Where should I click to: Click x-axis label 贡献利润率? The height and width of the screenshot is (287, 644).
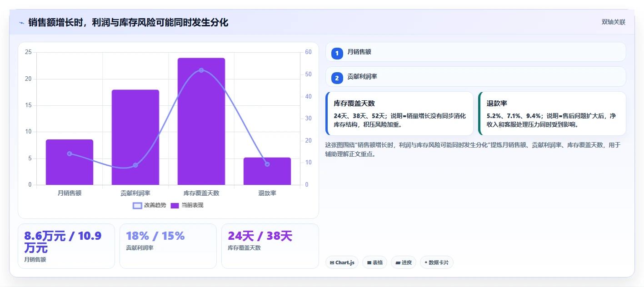[x=135, y=193]
